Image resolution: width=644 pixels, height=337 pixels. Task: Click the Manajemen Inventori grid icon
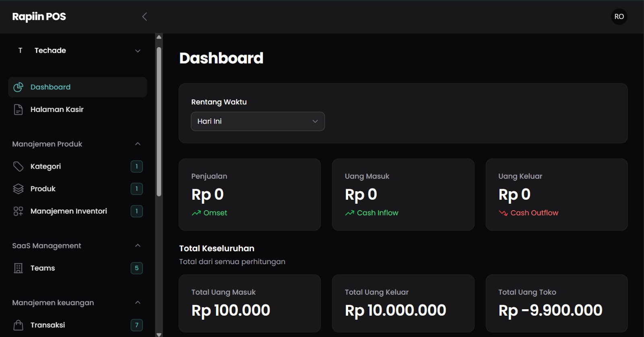pos(18,211)
